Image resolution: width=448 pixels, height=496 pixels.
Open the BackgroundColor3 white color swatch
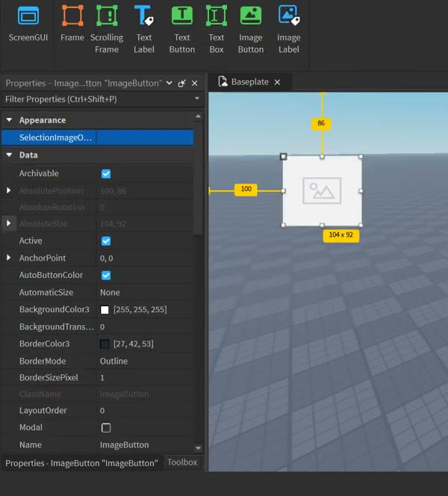coord(105,310)
